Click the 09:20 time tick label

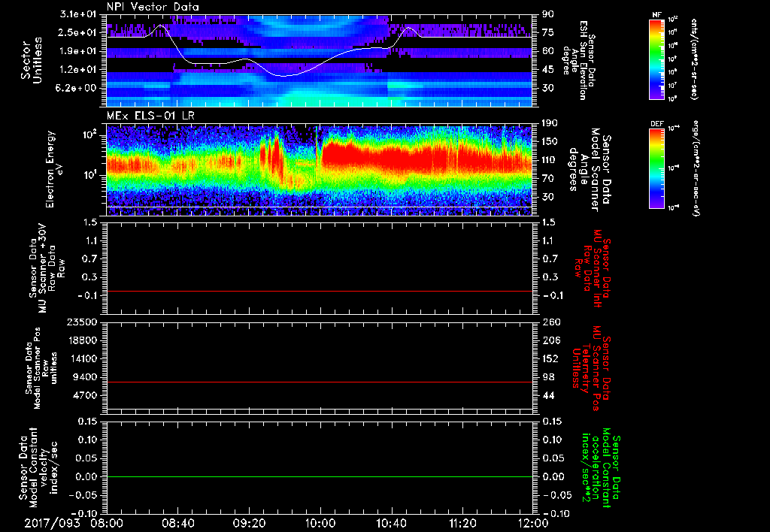coord(249,523)
